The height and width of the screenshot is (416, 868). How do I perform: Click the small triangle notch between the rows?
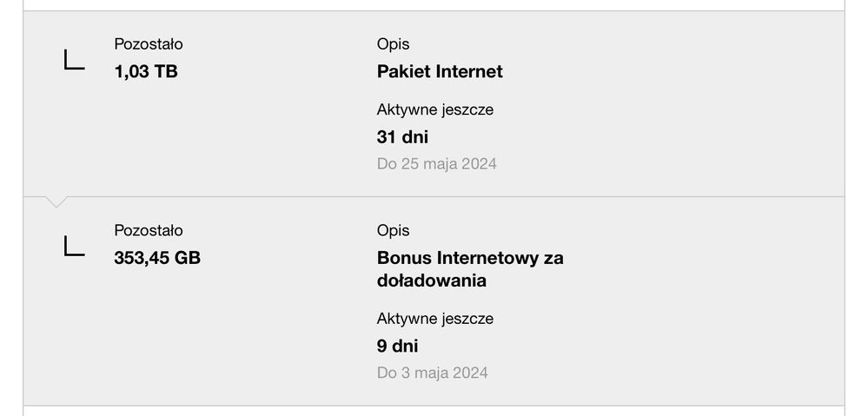56,203
